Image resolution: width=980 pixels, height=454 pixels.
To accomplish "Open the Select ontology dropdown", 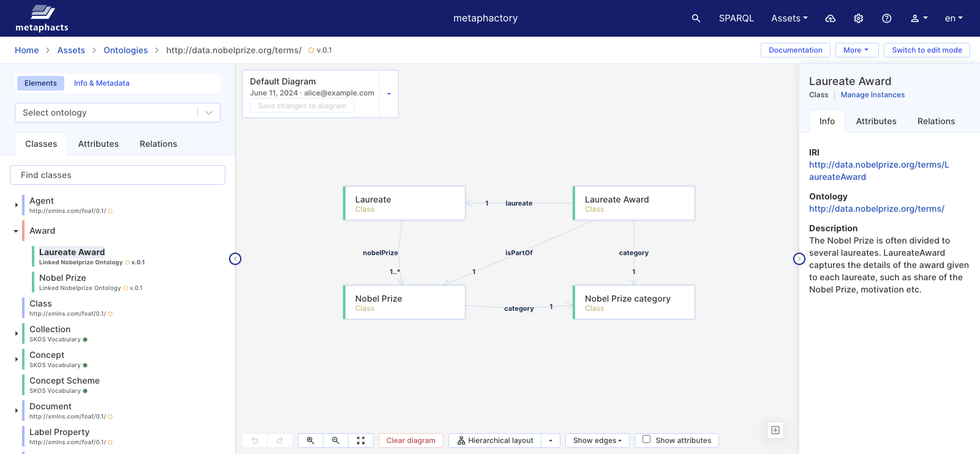I will pyautogui.click(x=117, y=113).
